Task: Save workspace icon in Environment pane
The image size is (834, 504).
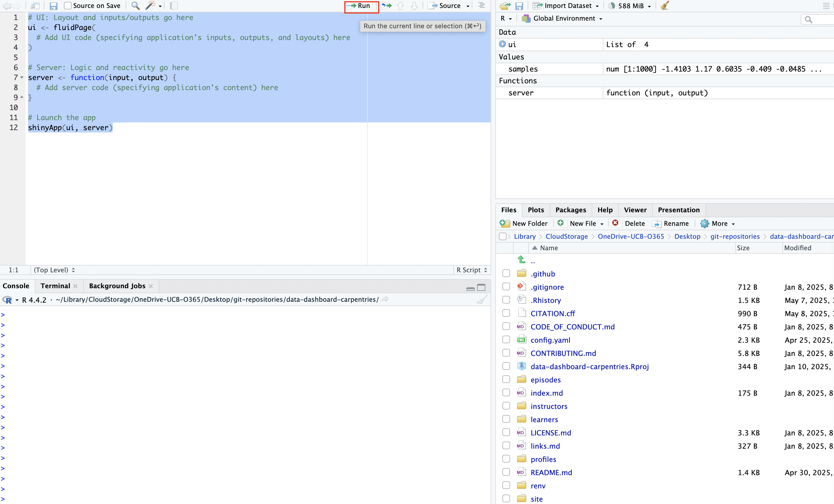Action: tap(519, 6)
